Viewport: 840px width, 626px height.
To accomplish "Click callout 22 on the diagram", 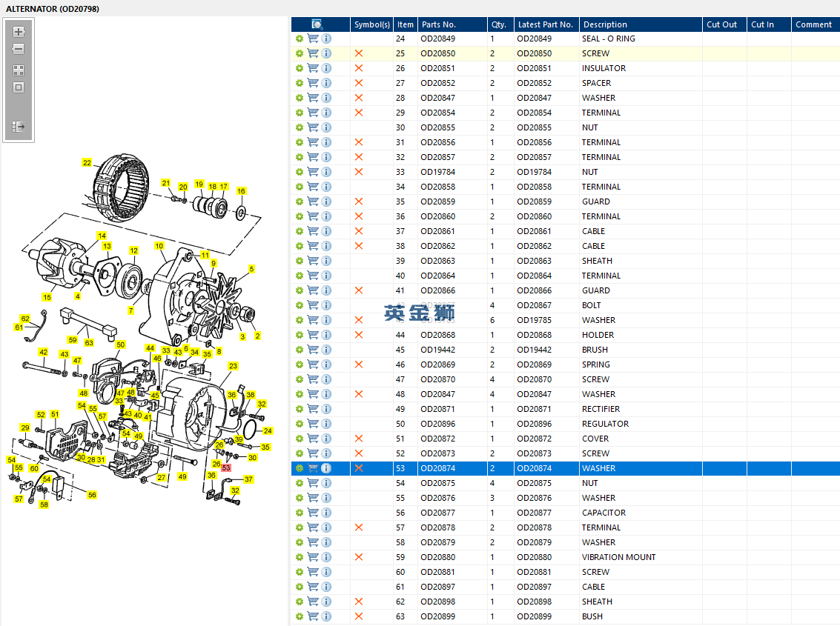I will 87,163.
